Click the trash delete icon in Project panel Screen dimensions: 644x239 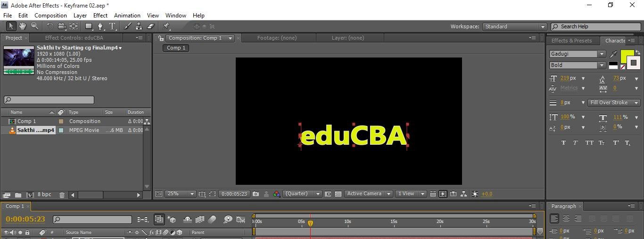click(62, 195)
